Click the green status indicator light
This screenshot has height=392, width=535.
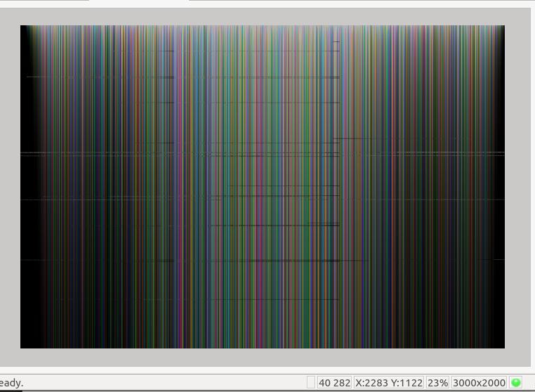click(x=516, y=382)
